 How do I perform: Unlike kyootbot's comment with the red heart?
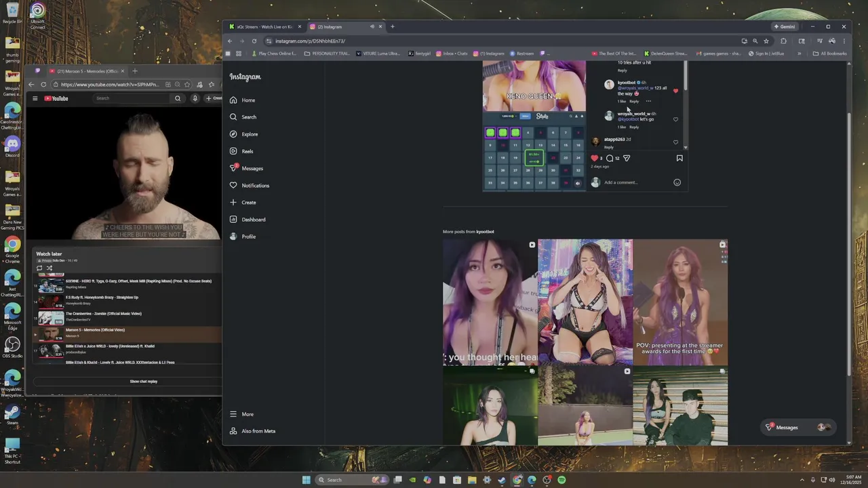point(675,91)
